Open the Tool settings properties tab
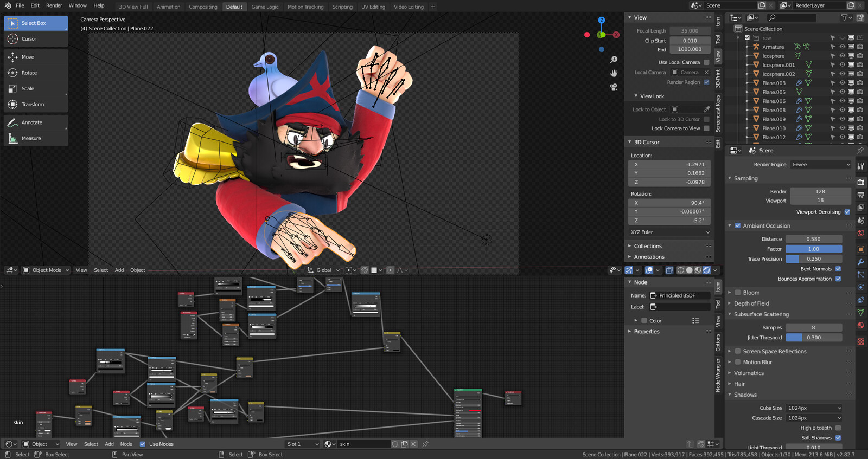868x459 pixels. point(861,166)
